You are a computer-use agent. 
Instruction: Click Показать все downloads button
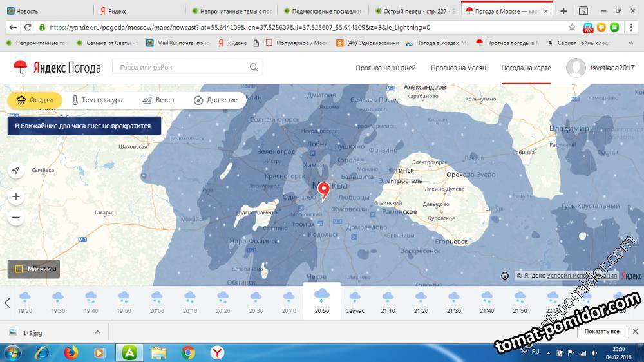pos(601,331)
